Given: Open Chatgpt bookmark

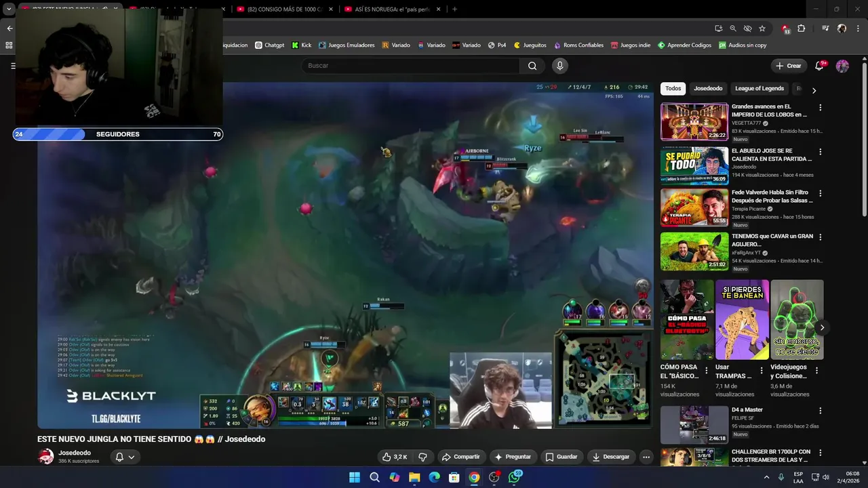Looking at the screenshot, I should pos(270,45).
